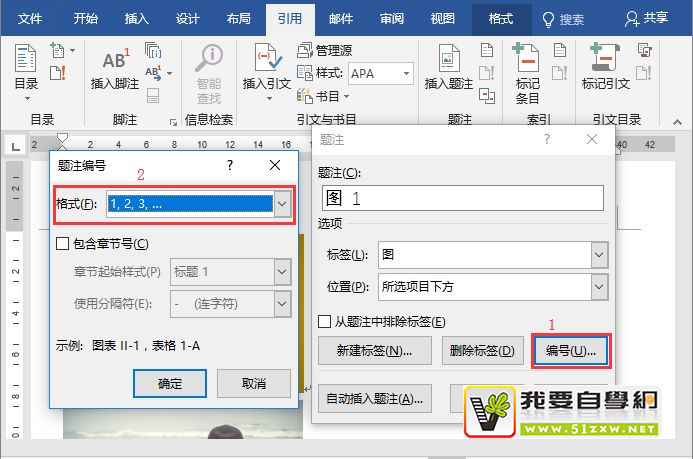The width and height of the screenshot is (693, 459).
Task: Close the 题注 dialog
Action: coord(592,140)
